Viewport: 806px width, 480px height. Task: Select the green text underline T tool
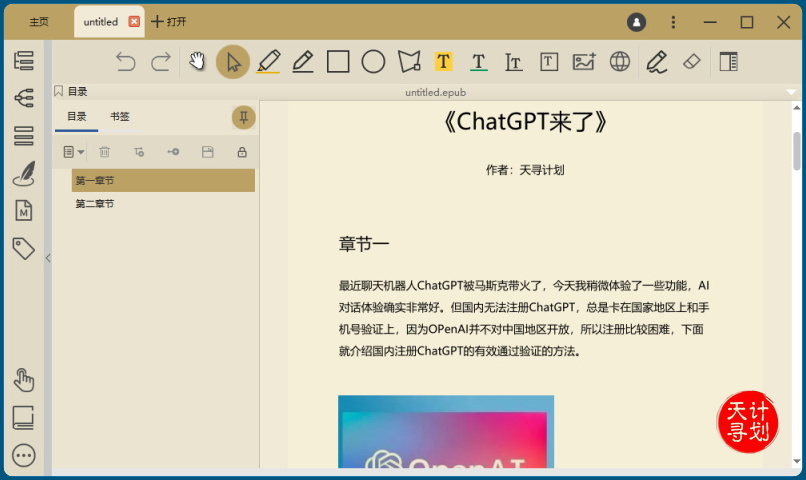[x=479, y=62]
